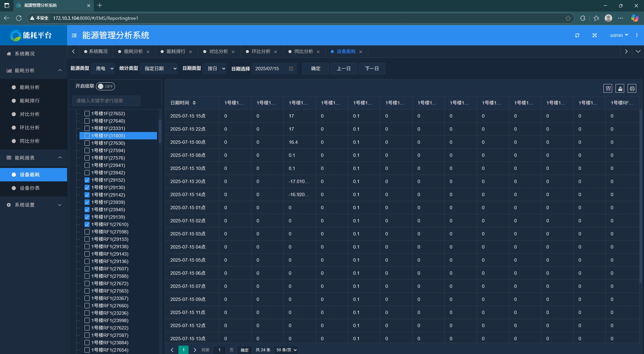Export table data via export icon
This screenshot has width=644, height=354.
[x=620, y=88]
